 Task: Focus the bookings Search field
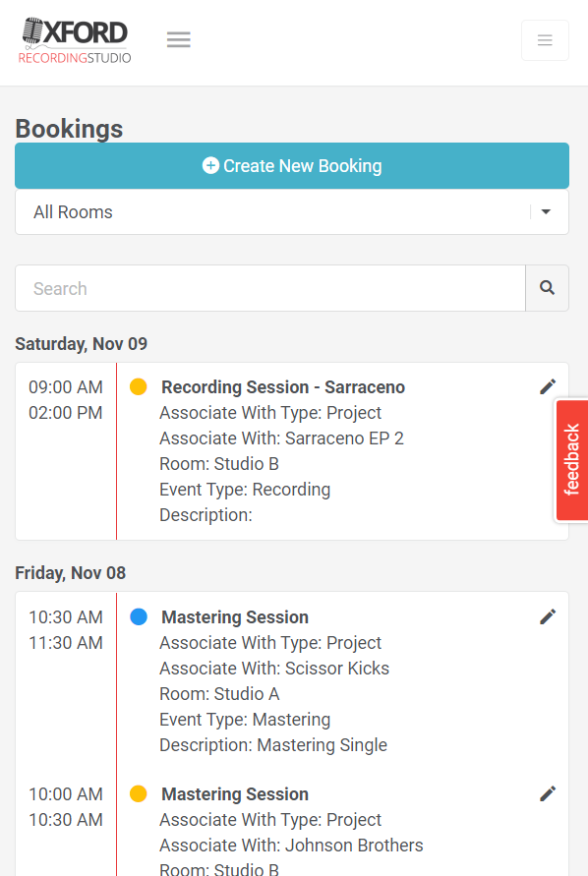tap(270, 288)
